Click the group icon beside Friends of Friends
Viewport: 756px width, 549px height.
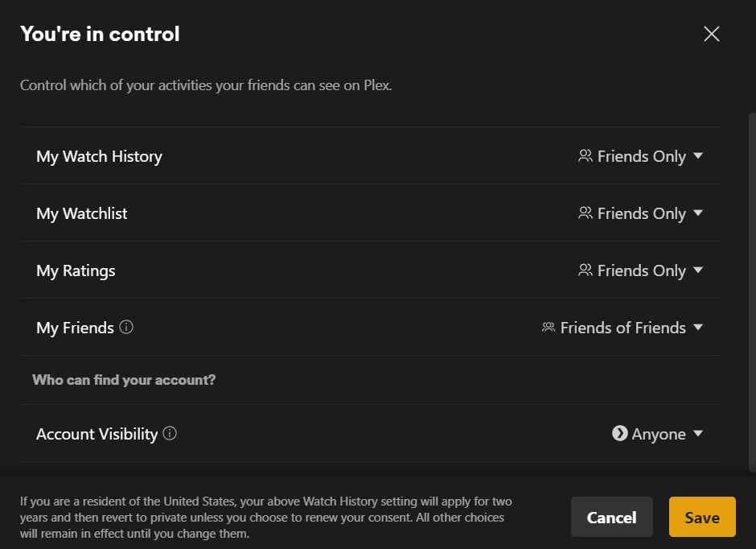[x=549, y=328]
